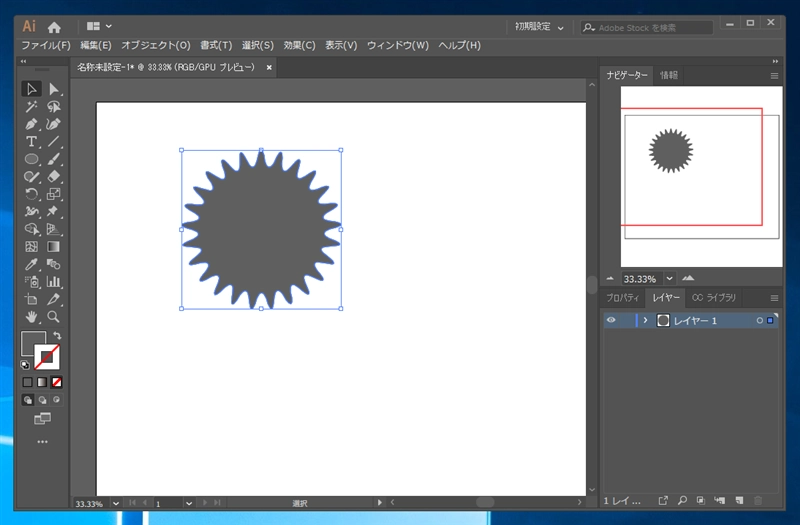Click the Fill color swatch
The image size is (800, 525).
click(33, 343)
